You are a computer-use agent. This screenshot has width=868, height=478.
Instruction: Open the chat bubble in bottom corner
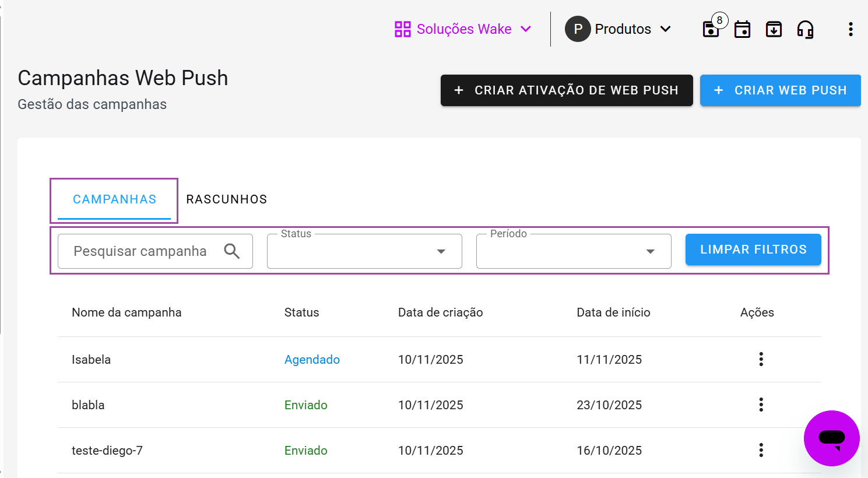click(x=831, y=438)
